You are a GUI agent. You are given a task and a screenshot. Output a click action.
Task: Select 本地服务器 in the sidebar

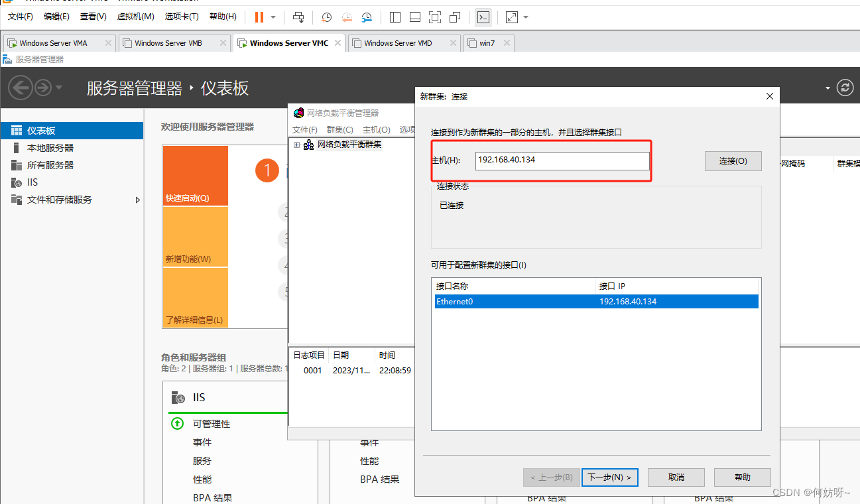point(50,148)
